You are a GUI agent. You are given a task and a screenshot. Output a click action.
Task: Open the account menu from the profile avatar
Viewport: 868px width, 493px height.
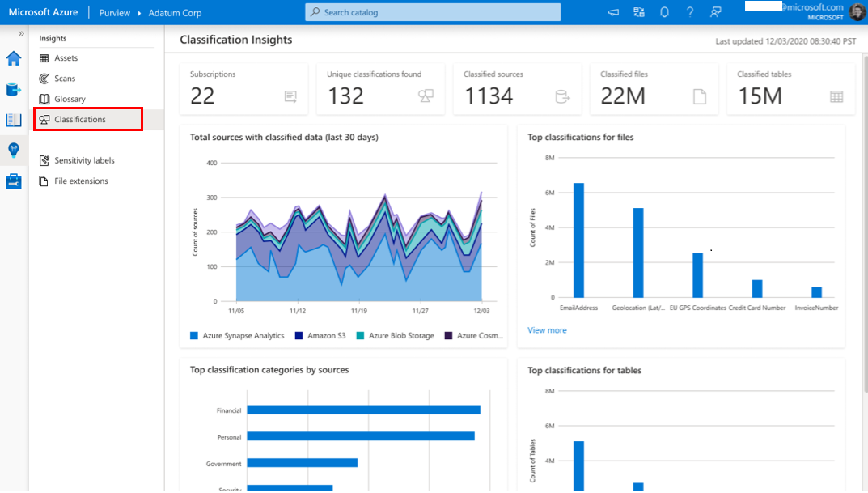click(x=857, y=11)
